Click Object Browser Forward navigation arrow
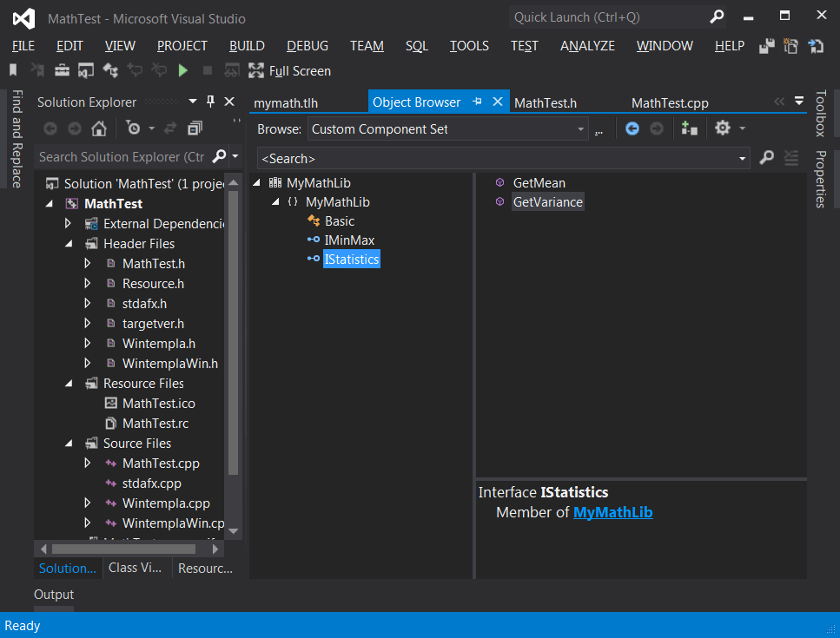 click(656, 128)
